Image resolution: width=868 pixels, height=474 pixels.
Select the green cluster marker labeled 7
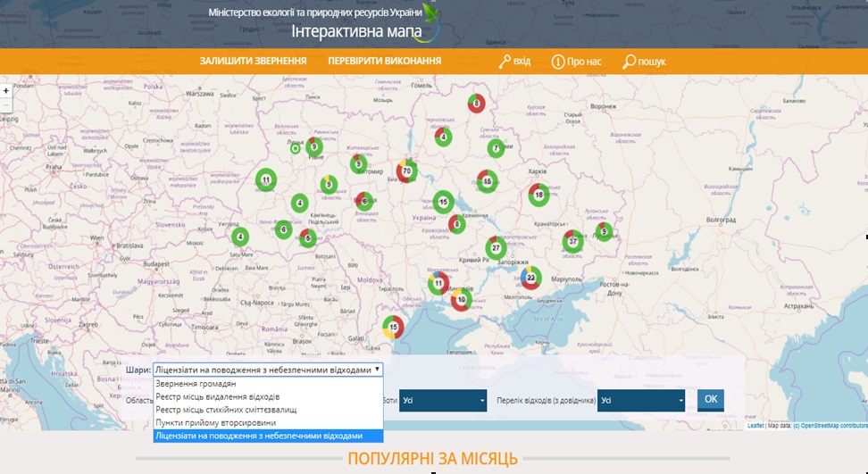(496, 148)
